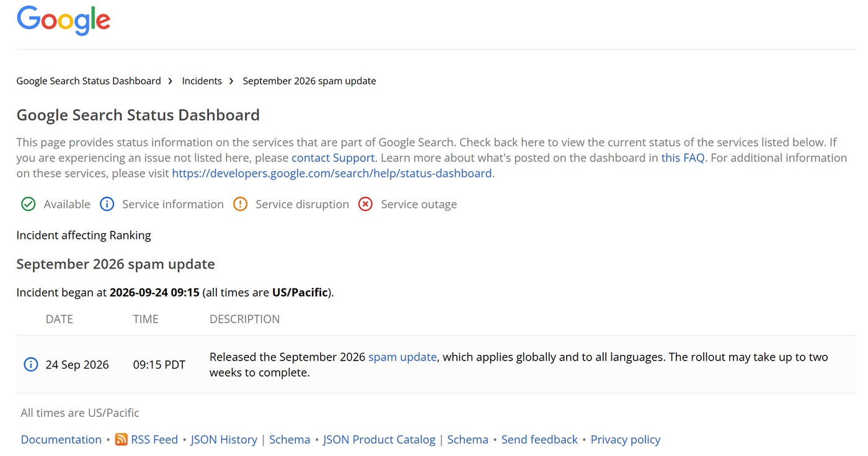This screenshot has height=456, width=868.
Task: Click the orange RSS feed icon
Action: (x=122, y=439)
